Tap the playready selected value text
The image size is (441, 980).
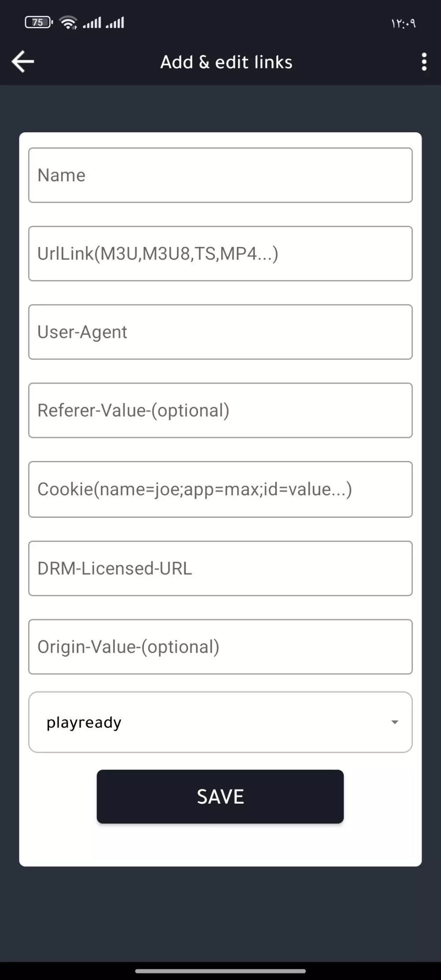pyautogui.click(x=84, y=722)
